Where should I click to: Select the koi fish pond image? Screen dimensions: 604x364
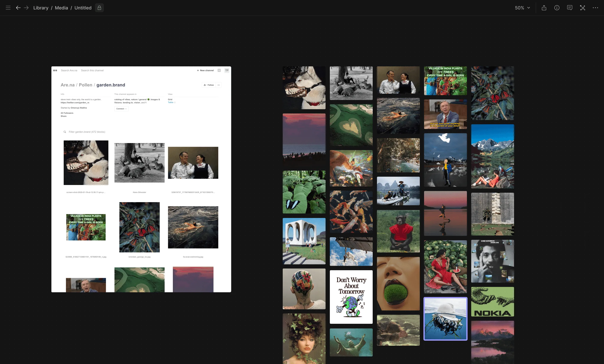[x=351, y=212]
